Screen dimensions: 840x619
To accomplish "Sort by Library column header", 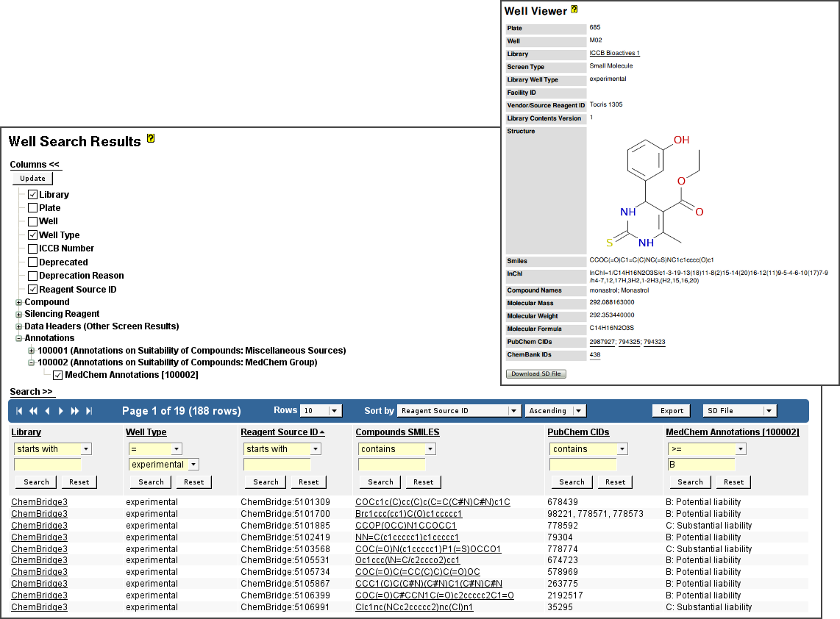I will tap(26, 432).
